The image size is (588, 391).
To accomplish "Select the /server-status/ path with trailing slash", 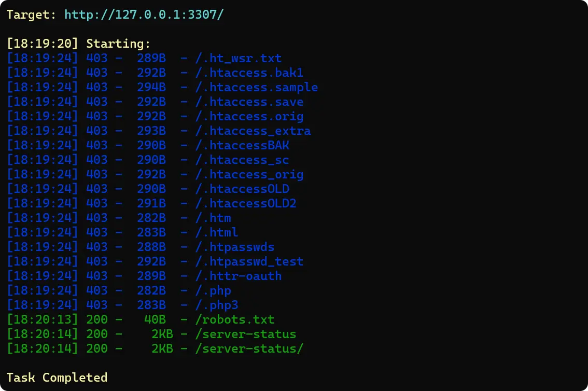I will [249, 348].
